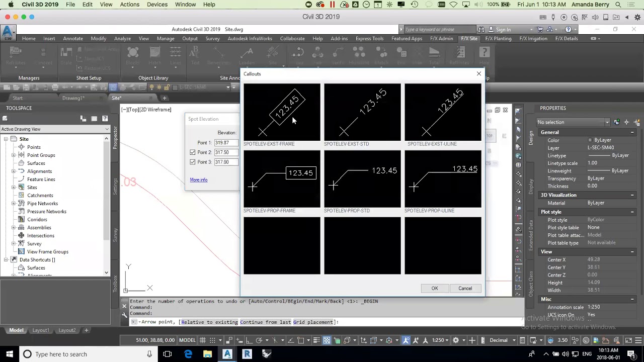Pick the SPOTELEV-PROP-ULINE callout
This screenshot has width=644, height=362.
coord(443,179)
